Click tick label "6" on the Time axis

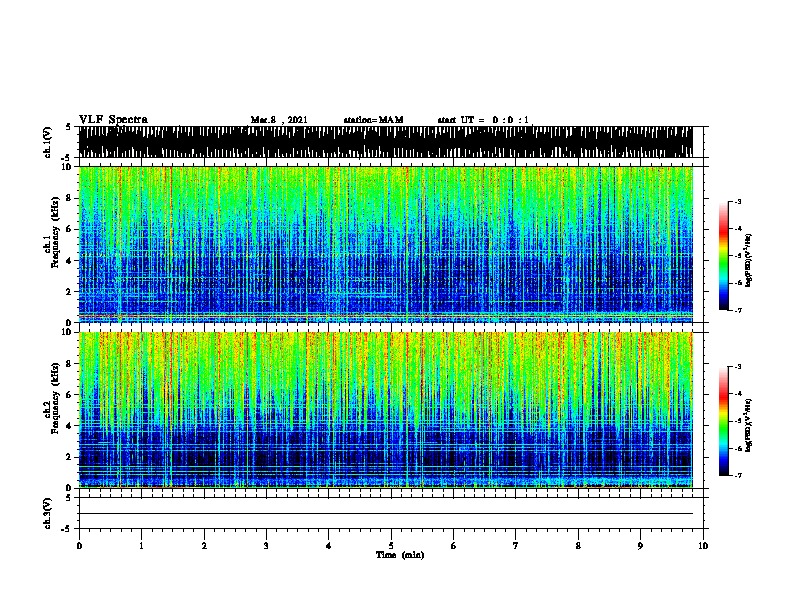453,546
